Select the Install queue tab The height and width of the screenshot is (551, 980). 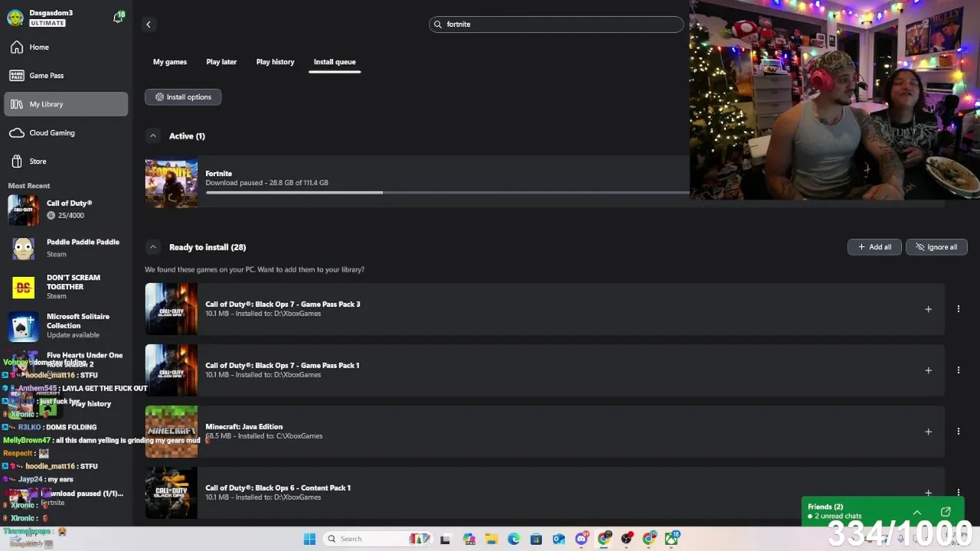[x=335, y=62]
